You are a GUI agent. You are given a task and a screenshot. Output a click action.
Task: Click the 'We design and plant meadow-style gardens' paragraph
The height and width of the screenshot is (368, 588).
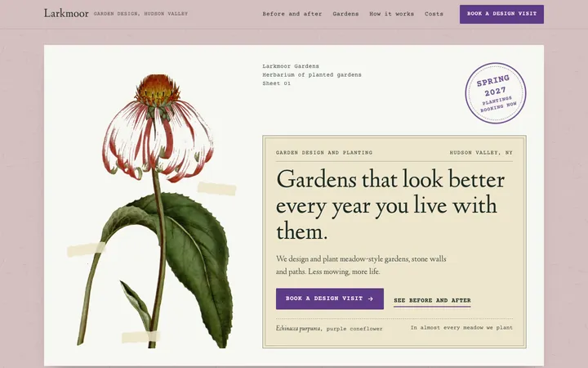(x=361, y=265)
